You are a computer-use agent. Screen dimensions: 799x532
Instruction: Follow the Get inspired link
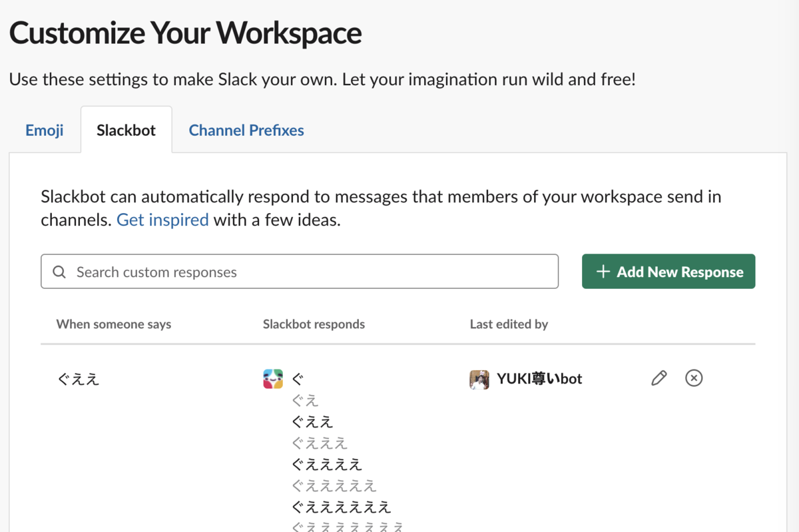click(x=162, y=220)
